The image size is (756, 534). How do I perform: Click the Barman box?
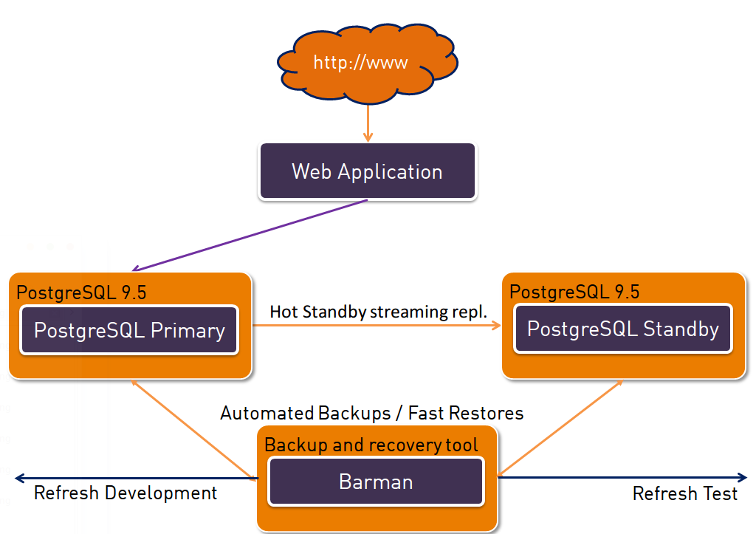pyautogui.click(x=376, y=482)
